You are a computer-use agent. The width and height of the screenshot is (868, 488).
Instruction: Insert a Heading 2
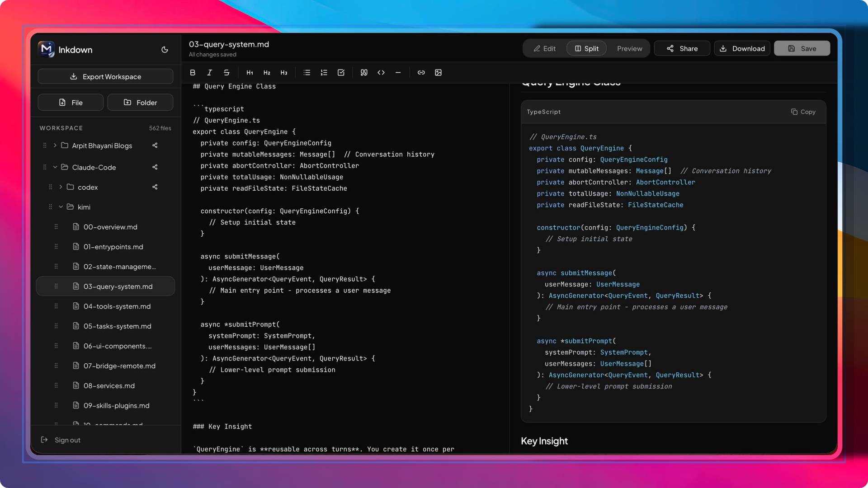(x=267, y=72)
